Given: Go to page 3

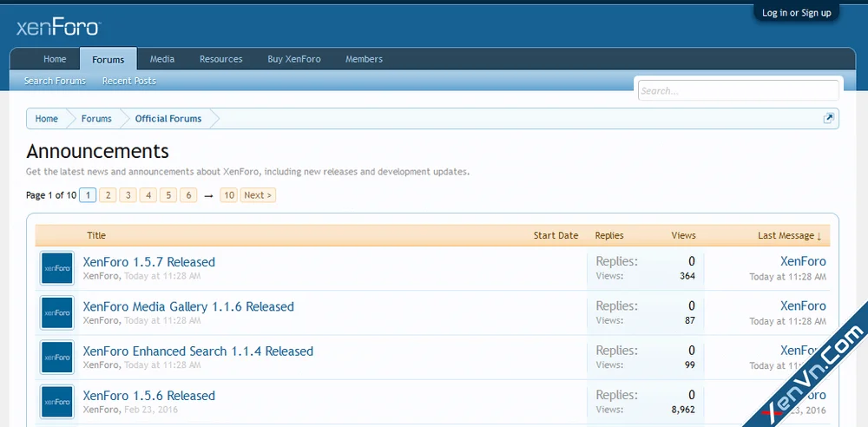Looking at the screenshot, I should [128, 195].
